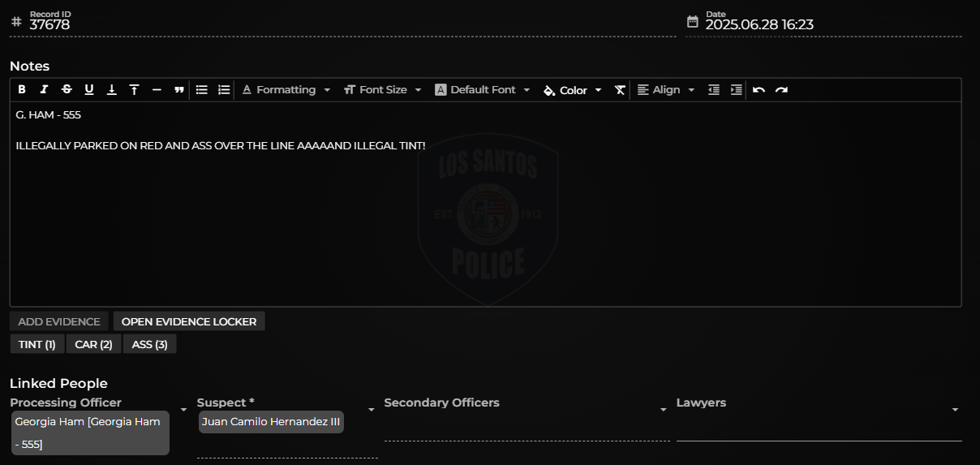Apply superscript formatting

pos(135,90)
